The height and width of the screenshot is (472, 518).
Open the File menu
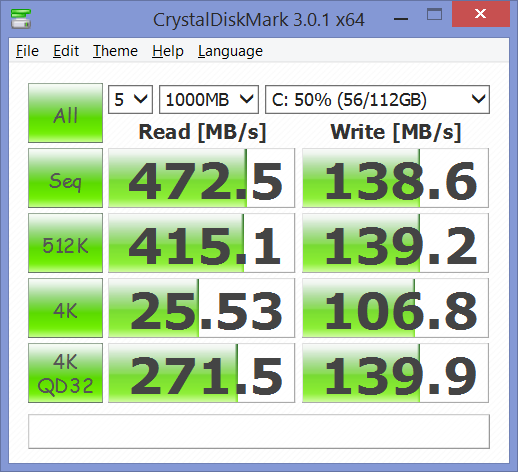tap(27, 51)
